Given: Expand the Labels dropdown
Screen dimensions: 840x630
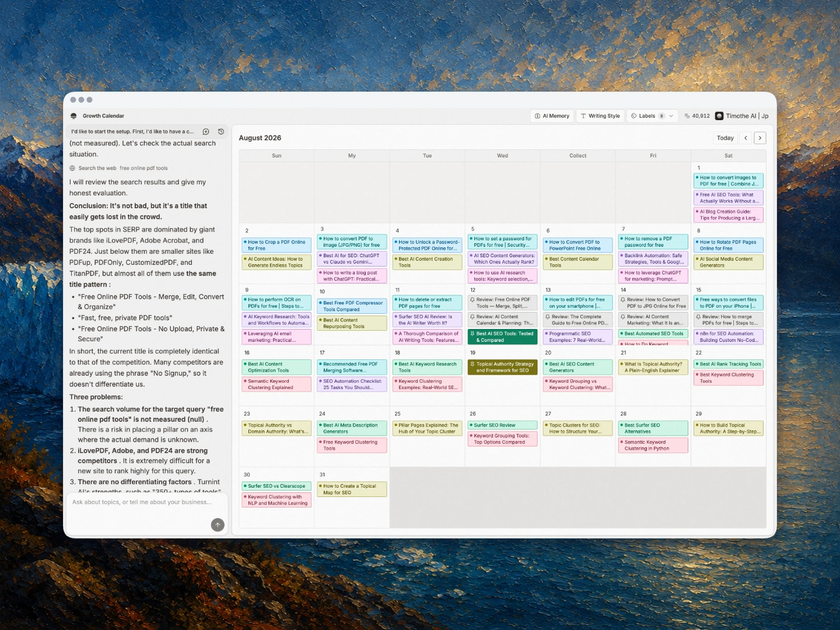Looking at the screenshot, I should [652, 116].
